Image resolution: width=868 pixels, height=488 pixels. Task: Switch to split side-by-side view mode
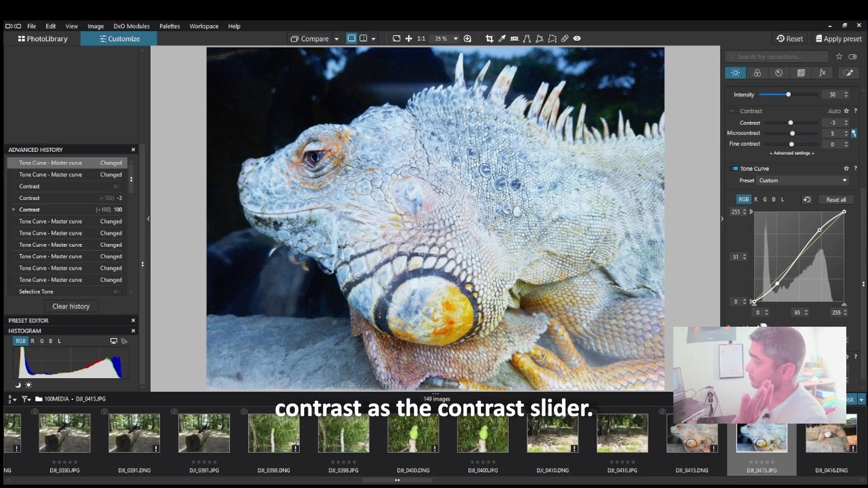click(363, 38)
